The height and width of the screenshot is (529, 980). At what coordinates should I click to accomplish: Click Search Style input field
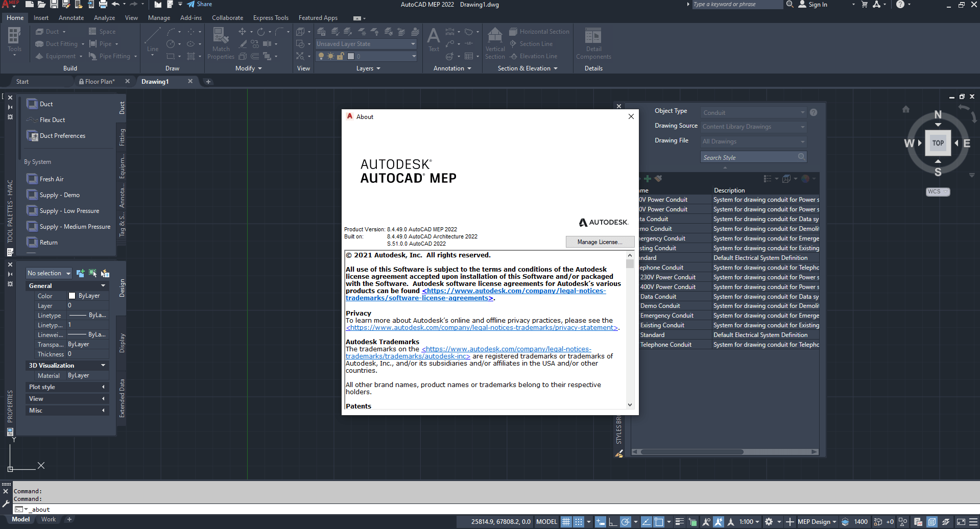click(753, 157)
